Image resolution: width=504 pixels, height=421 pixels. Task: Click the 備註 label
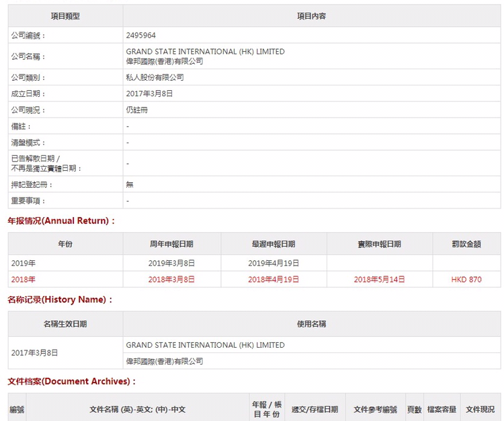[21, 126]
